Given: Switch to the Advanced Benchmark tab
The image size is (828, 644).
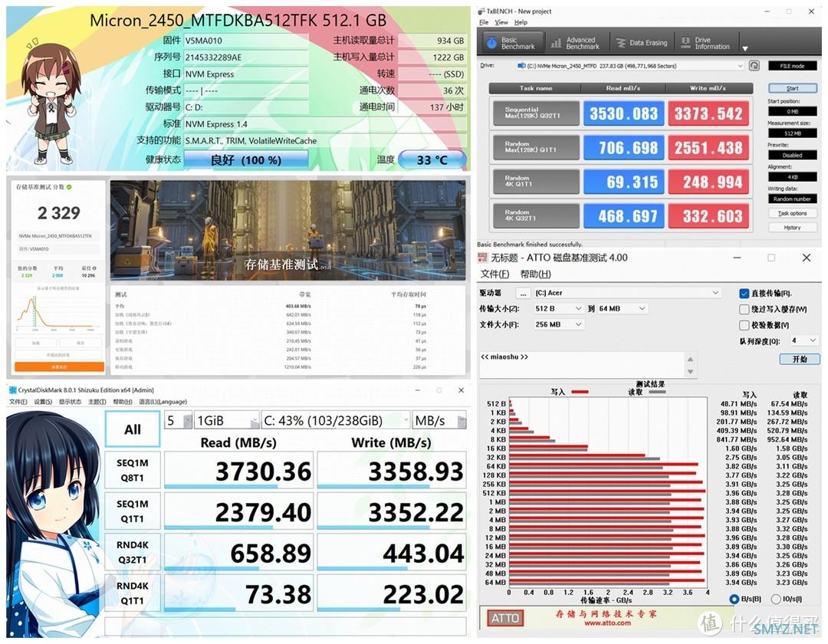Looking at the screenshot, I should [x=576, y=43].
